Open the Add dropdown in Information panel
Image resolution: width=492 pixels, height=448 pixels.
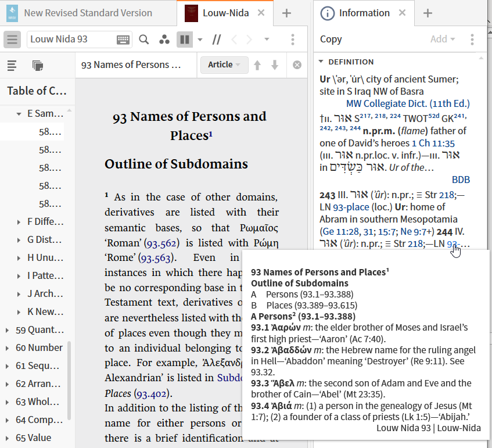pos(443,40)
